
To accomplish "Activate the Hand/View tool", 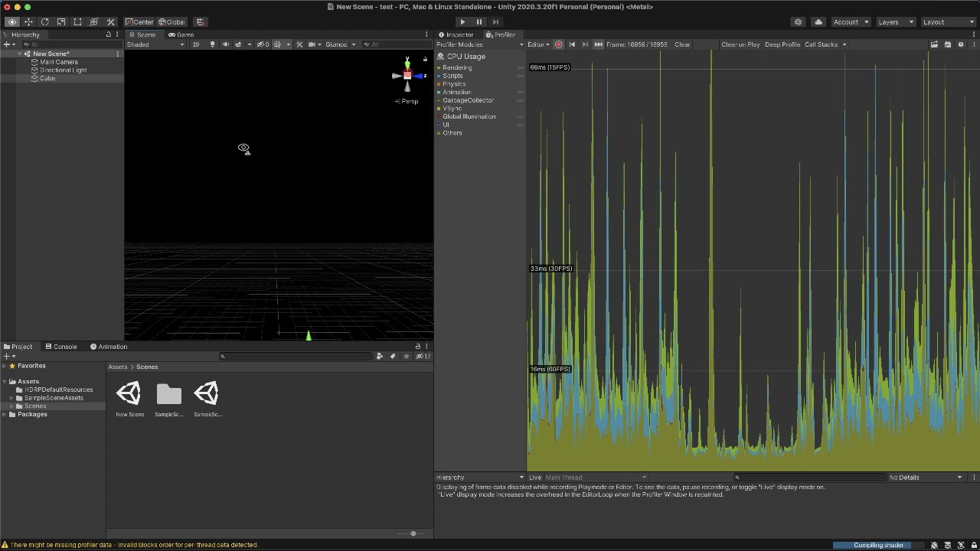I will [x=11, y=21].
